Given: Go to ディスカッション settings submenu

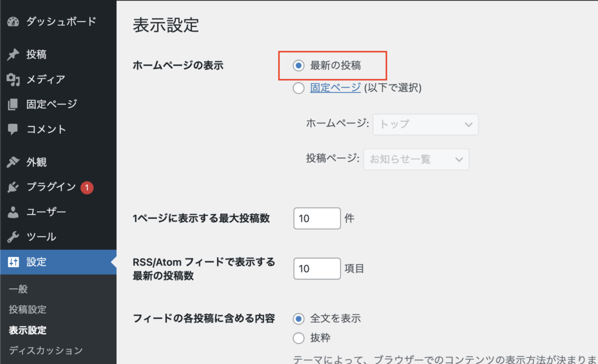Looking at the screenshot, I should 46,351.
